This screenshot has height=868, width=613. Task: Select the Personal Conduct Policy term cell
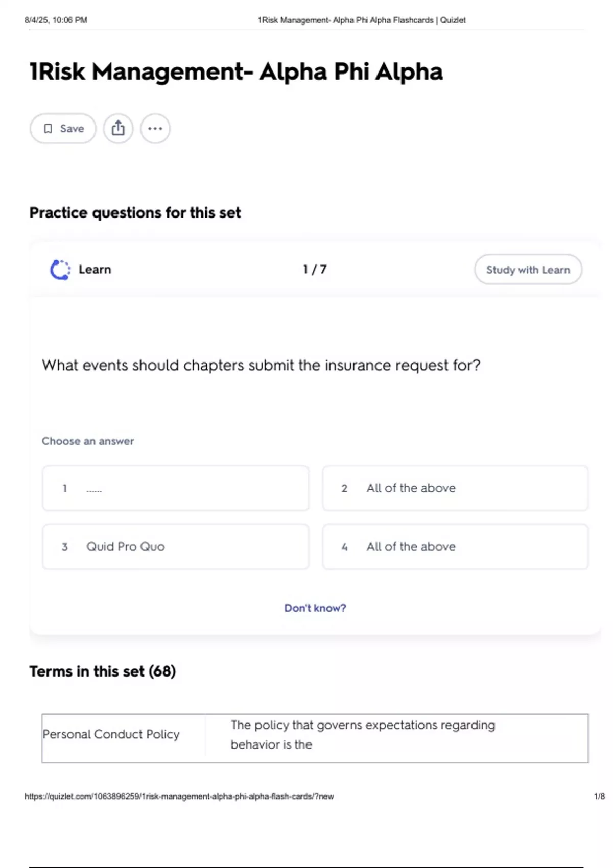point(111,734)
